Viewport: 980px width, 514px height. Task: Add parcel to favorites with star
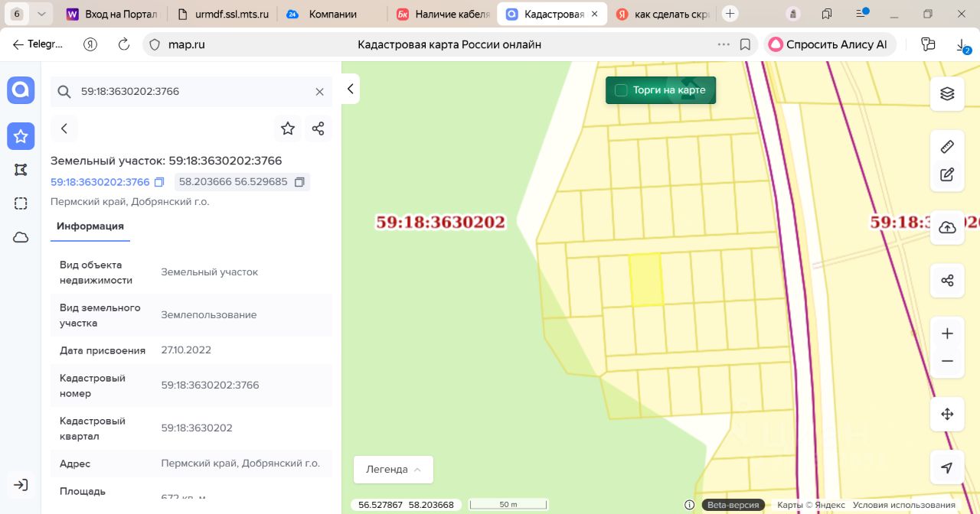(x=288, y=128)
